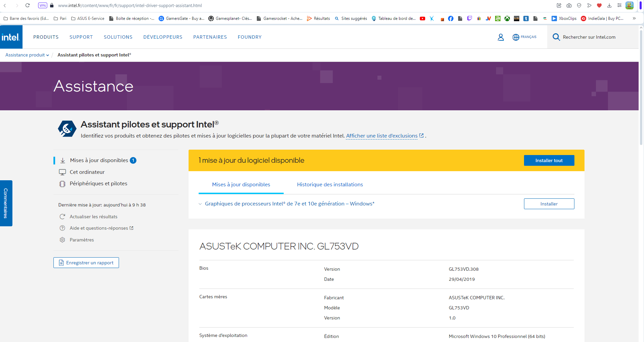Click the browser address bar URL
Viewport: 644px width, 342px height.
click(x=130, y=5)
